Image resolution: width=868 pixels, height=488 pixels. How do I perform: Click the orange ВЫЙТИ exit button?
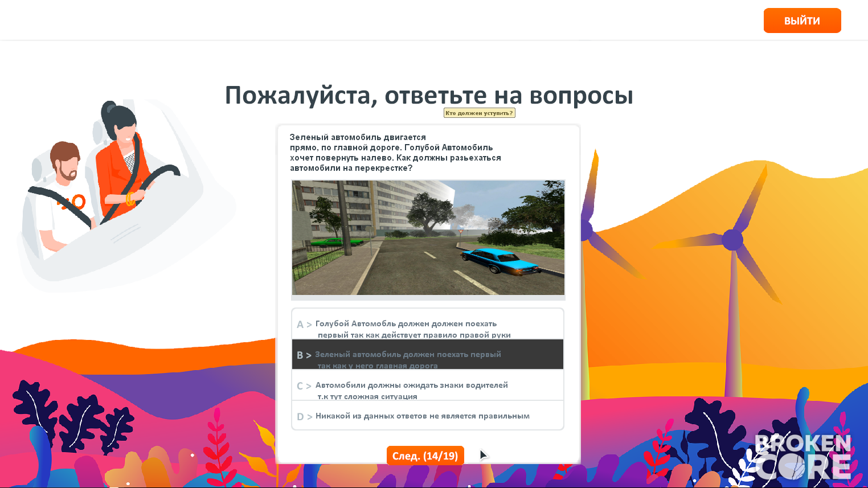802,20
